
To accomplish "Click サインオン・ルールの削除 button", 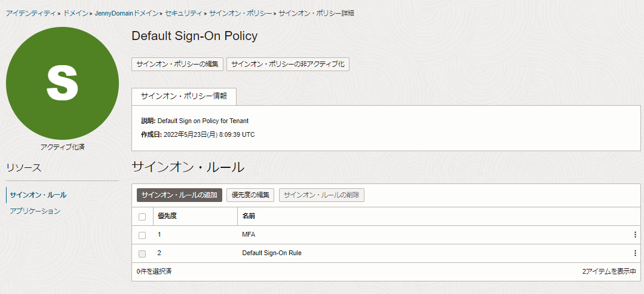I will pos(321,195).
